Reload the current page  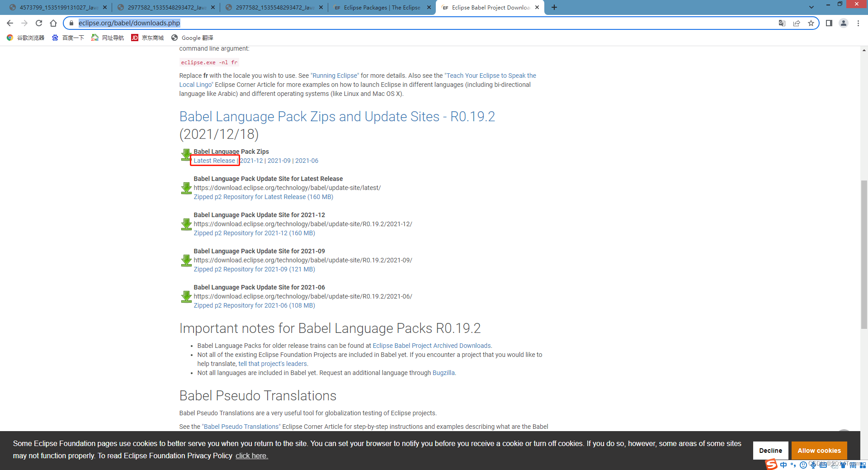pyautogui.click(x=39, y=23)
